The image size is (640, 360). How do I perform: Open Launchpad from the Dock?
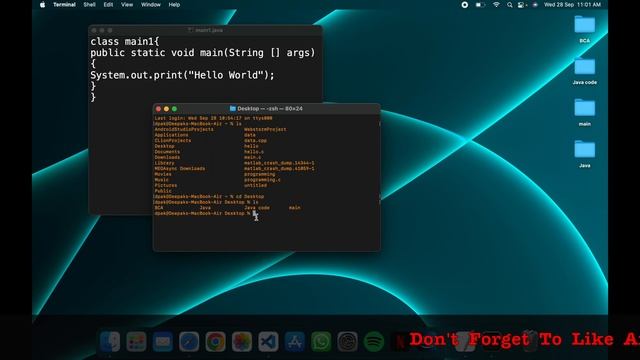pos(136,341)
